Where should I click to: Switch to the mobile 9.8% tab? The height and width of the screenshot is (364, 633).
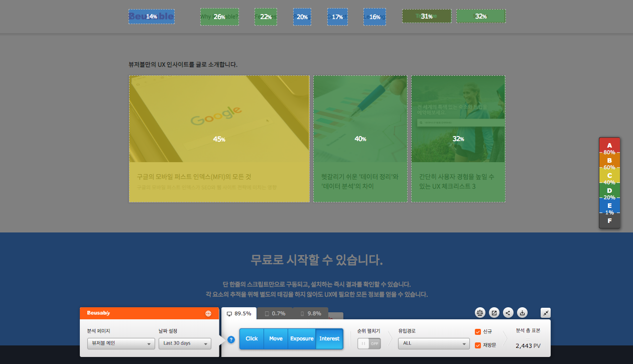(x=310, y=313)
